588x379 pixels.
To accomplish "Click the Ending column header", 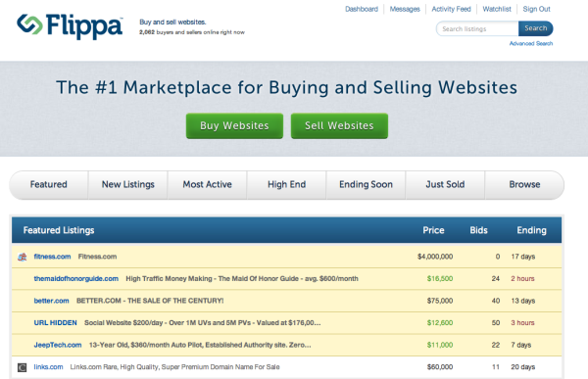I will (531, 230).
